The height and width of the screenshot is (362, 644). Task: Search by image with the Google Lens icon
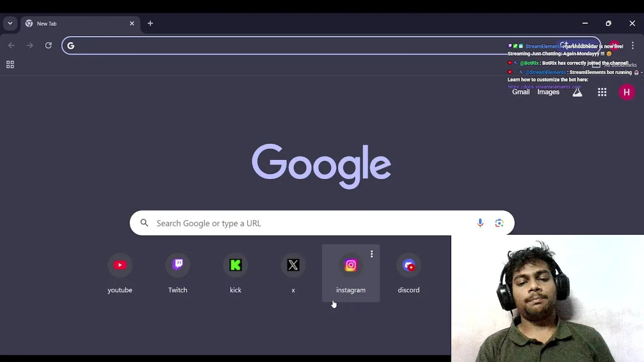click(x=499, y=223)
